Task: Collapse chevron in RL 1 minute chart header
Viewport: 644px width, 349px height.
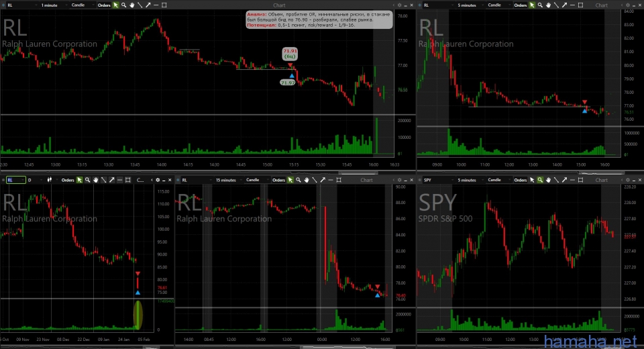Action: pyautogui.click(x=393, y=5)
